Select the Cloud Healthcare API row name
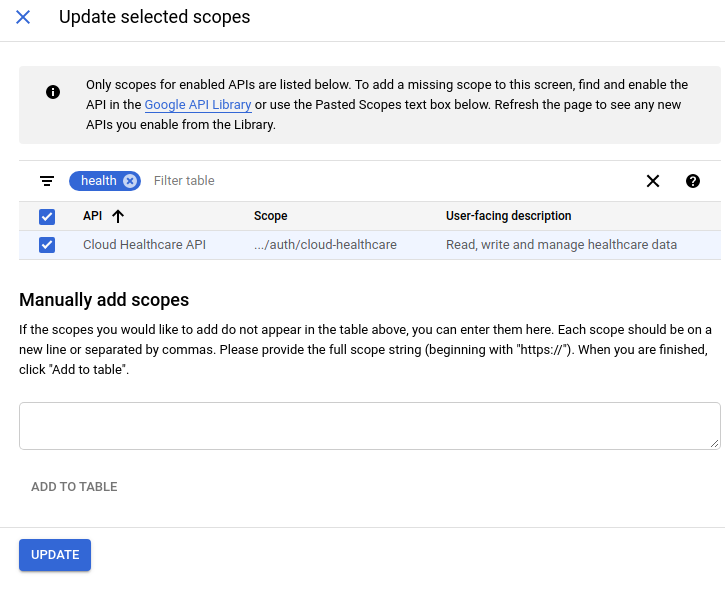725x601 pixels. [144, 245]
